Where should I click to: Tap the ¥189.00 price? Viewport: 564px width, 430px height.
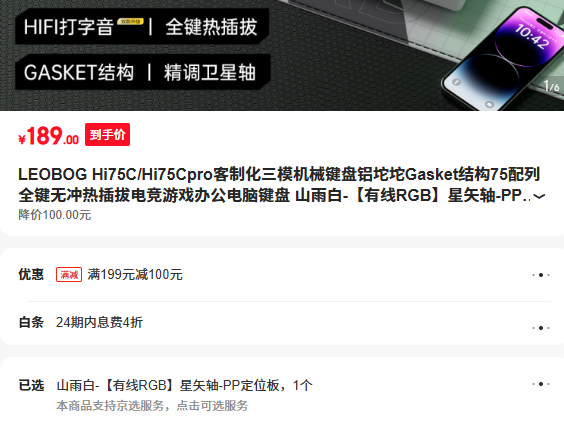coord(49,136)
